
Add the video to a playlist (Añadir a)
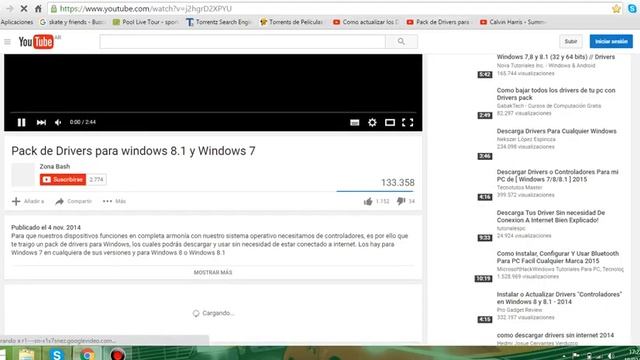28,201
